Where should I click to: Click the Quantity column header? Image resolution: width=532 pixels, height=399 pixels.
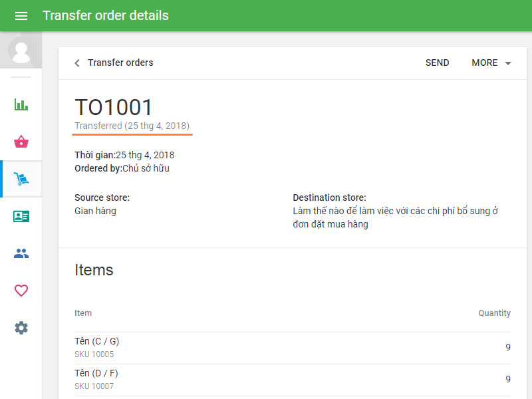[x=494, y=313]
